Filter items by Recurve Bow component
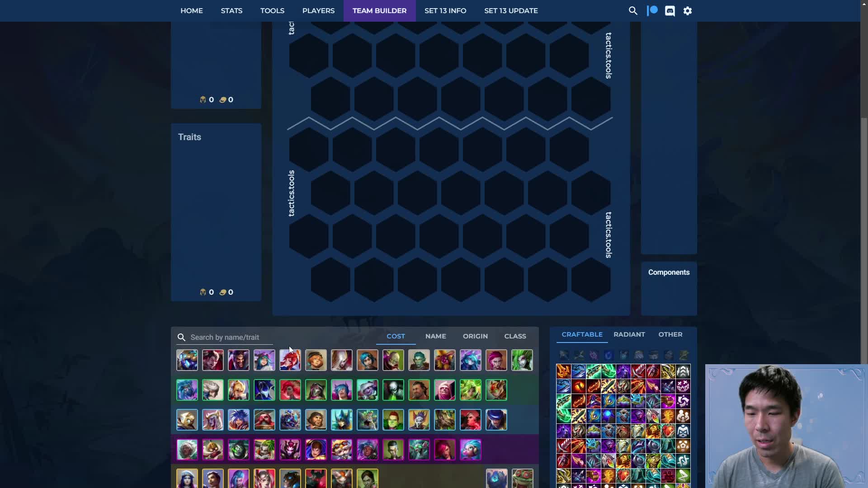The width and height of the screenshot is (868, 488). (x=579, y=355)
